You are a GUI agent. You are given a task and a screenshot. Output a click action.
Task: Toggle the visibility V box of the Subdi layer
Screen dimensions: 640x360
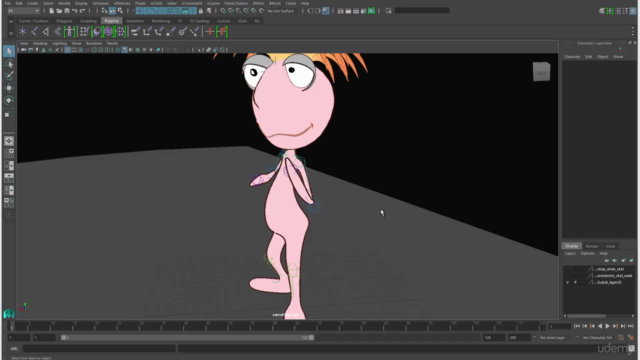pos(567,282)
